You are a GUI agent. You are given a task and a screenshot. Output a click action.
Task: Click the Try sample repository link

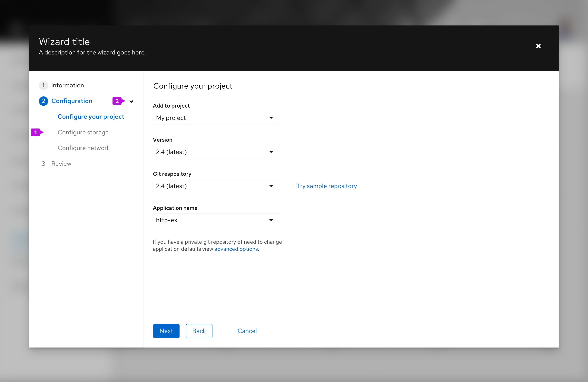tap(327, 186)
